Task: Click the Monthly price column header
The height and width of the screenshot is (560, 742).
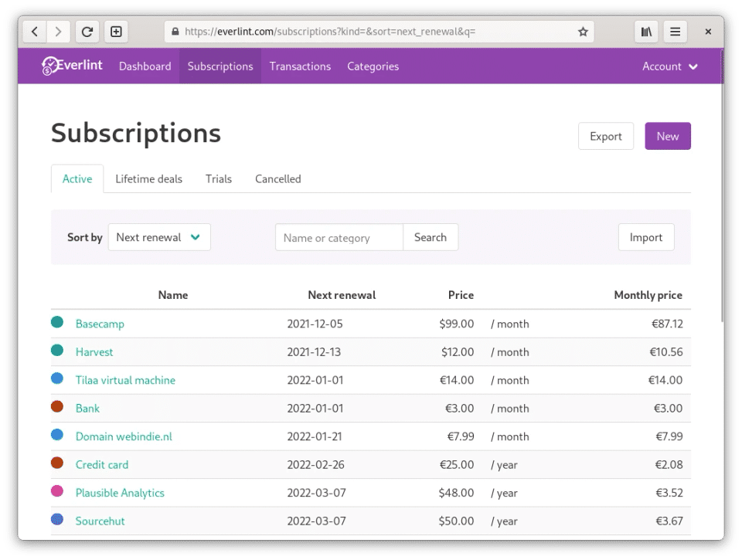Action: (x=648, y=295)
